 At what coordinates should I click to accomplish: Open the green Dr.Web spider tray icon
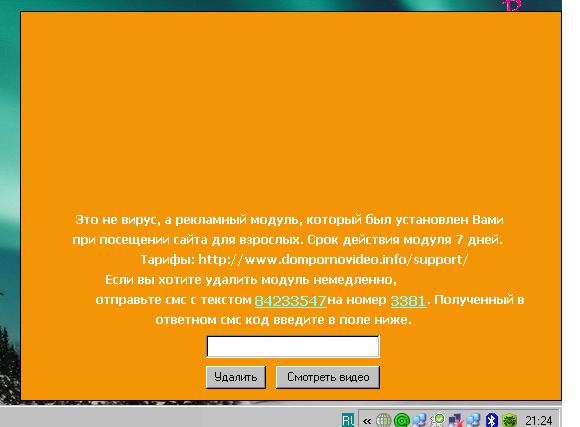click(509, 420)
